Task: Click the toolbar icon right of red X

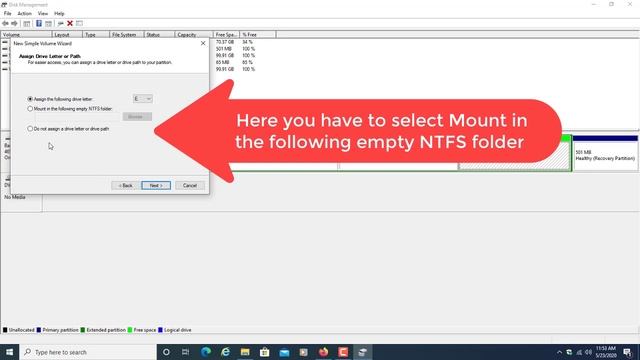Action: pos(79,24)
